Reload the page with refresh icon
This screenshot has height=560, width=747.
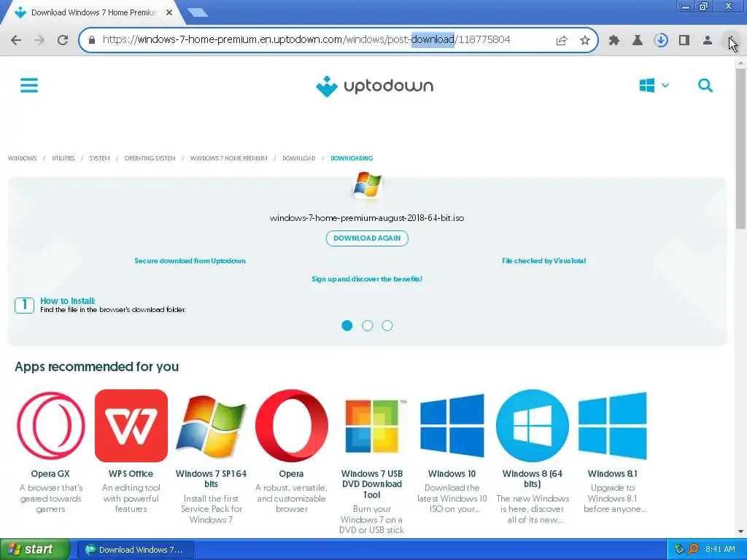point(63,40)
